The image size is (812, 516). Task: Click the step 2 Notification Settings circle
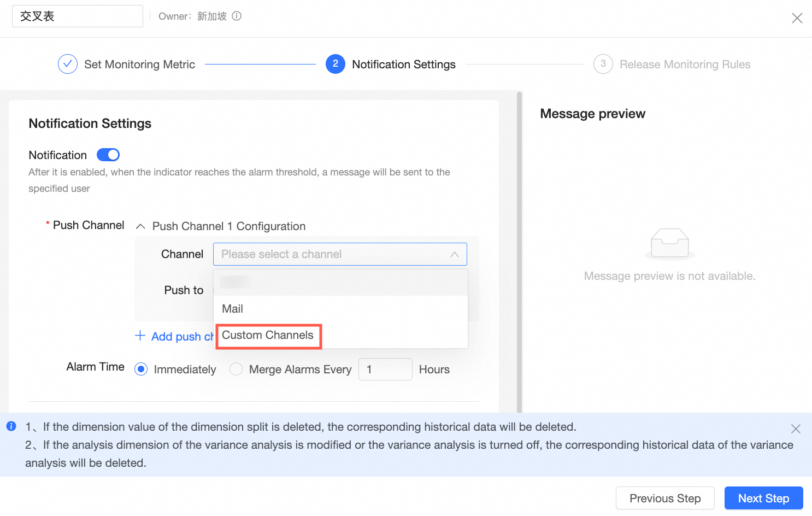click(x=336, y=64)
